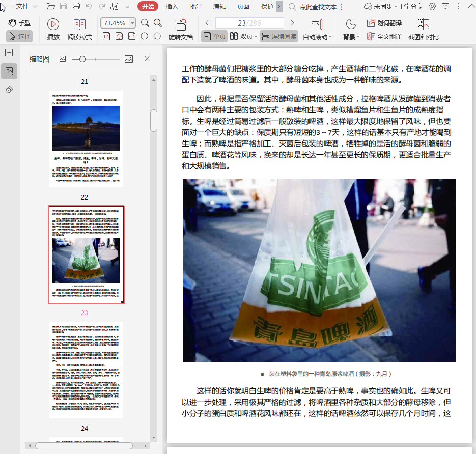Viewport: 476px width, 454px height.
Task: Switch to the 开始 tab
Action: coord(148,6)
